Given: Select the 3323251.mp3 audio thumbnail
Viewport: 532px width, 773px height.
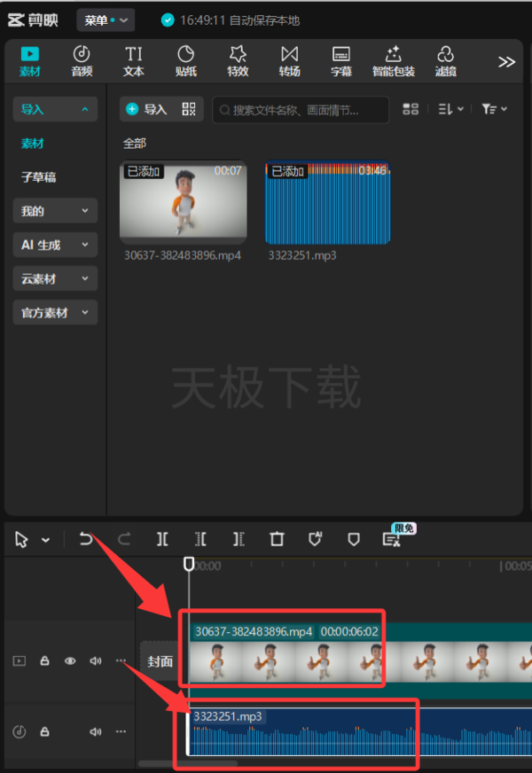Looking at the screenshot, I should click(328, 203).
